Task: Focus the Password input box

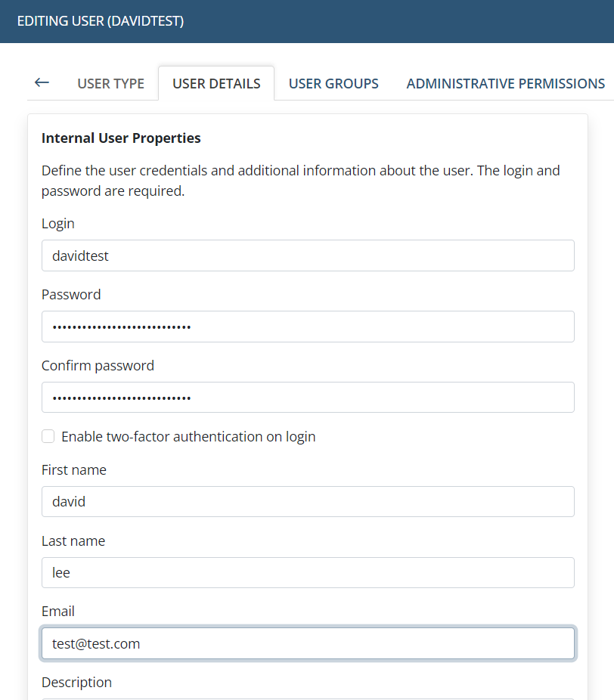Action: coord(308,327)
